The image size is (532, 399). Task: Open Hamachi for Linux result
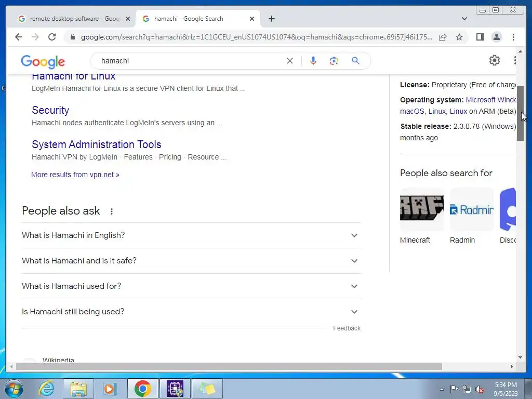[x=74, y=77]
